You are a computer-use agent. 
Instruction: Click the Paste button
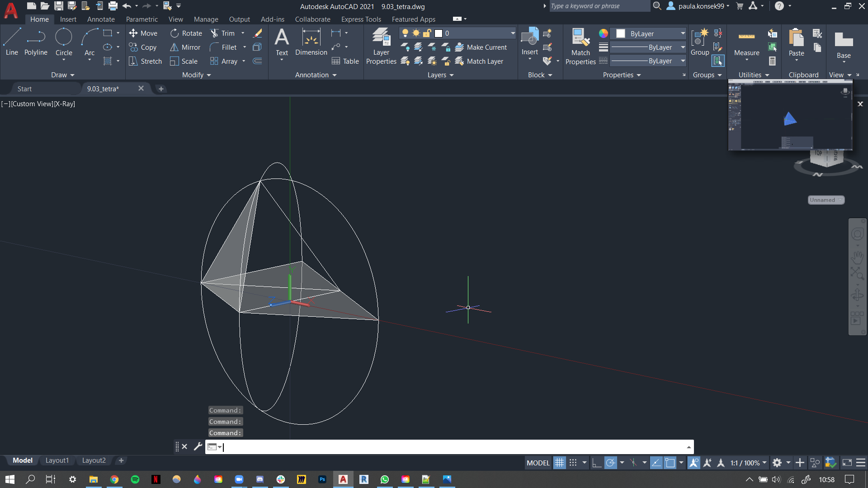click(796, 42)
